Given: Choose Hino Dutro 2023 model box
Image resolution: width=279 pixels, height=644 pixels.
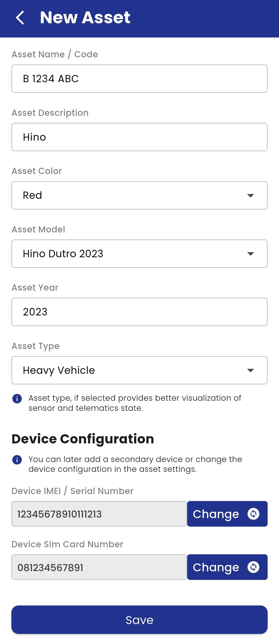Looking at the screenshot, I should coord(129,254).
